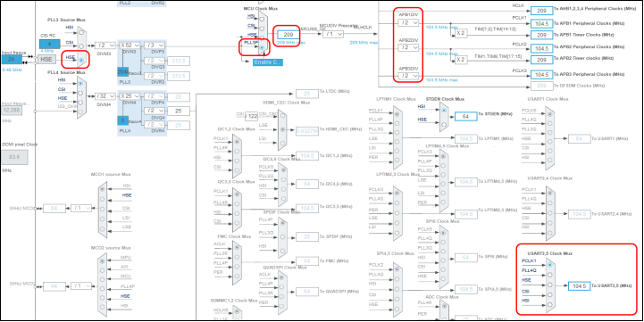Select MPU in MCO2 source Mux
This screenshot has width=644, height=322.
(102, 260)
